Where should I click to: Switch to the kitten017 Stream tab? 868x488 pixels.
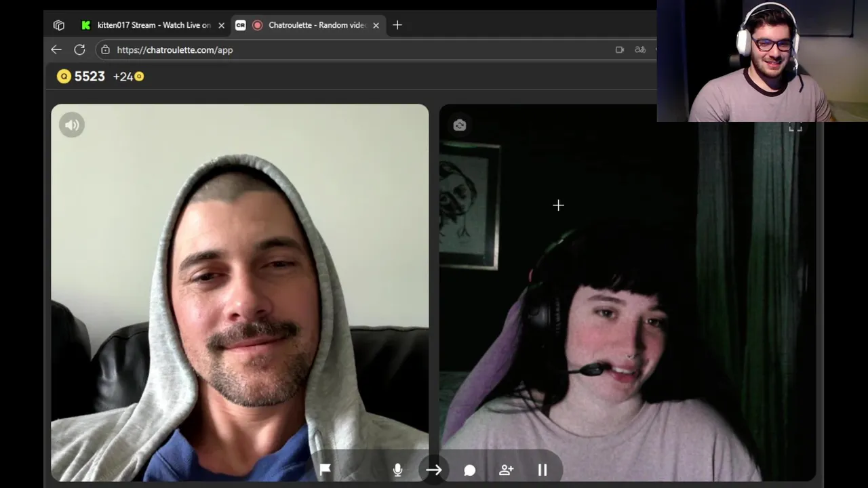click(x=153, y=25)
